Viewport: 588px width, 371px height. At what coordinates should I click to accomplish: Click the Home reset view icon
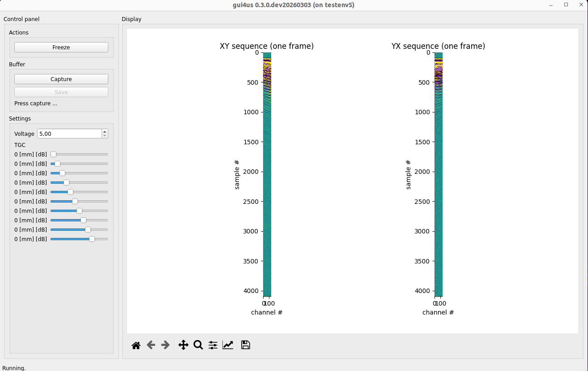click(x=136, y=345)
